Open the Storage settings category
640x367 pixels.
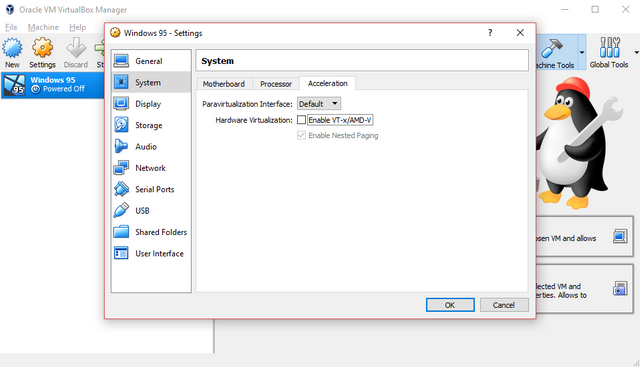point(151,125)
